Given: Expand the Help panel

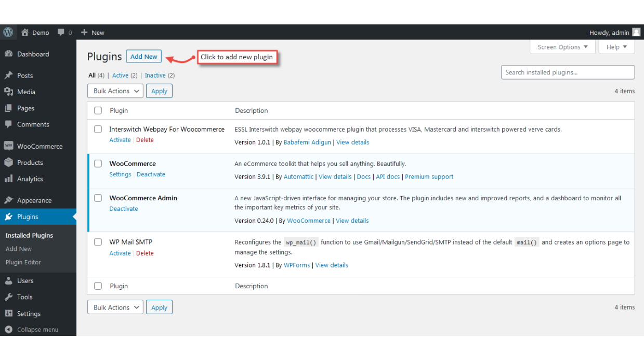Looking at the screenshot, I should [x=616, y=47].
